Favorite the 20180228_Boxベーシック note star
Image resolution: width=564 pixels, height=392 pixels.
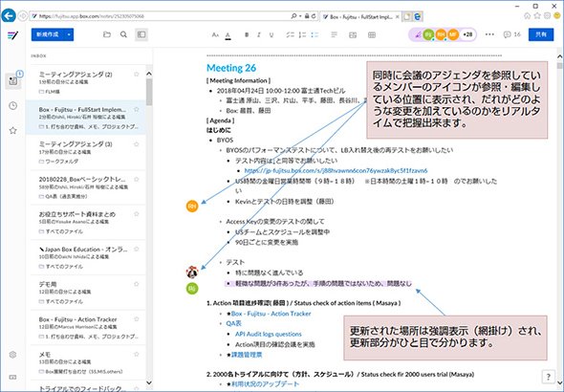[x=137, y=179]
